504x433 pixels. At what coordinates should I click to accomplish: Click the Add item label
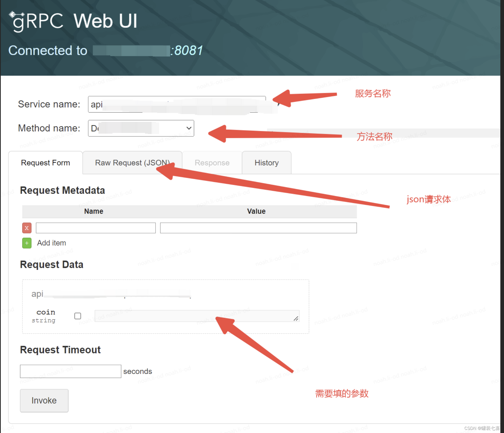[x=52, y=243]
